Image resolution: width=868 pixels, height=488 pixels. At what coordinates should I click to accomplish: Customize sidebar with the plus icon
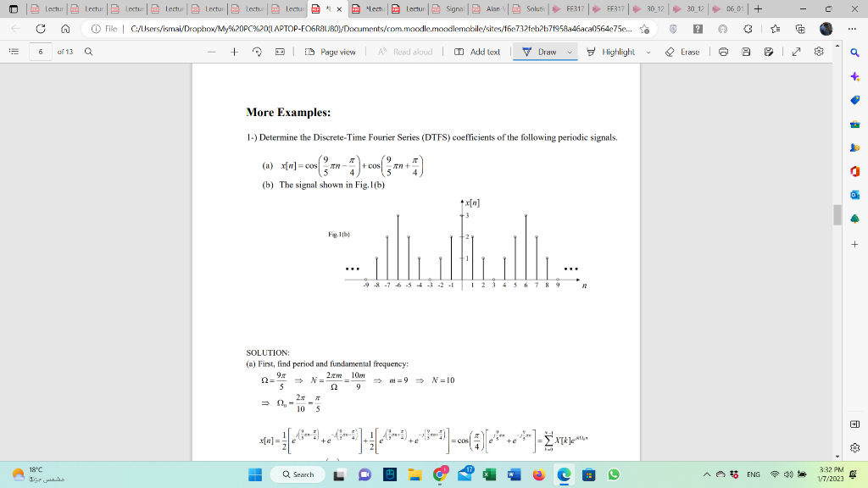(x=854, y=244)
